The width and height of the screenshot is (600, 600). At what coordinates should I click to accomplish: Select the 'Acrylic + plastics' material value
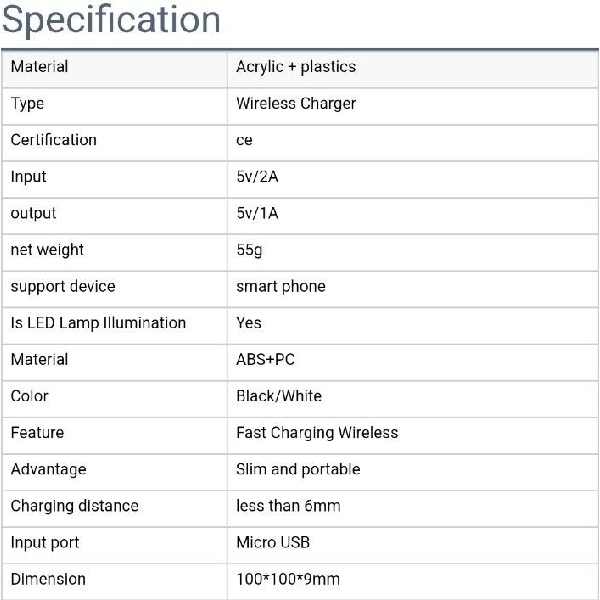point(296,67)
